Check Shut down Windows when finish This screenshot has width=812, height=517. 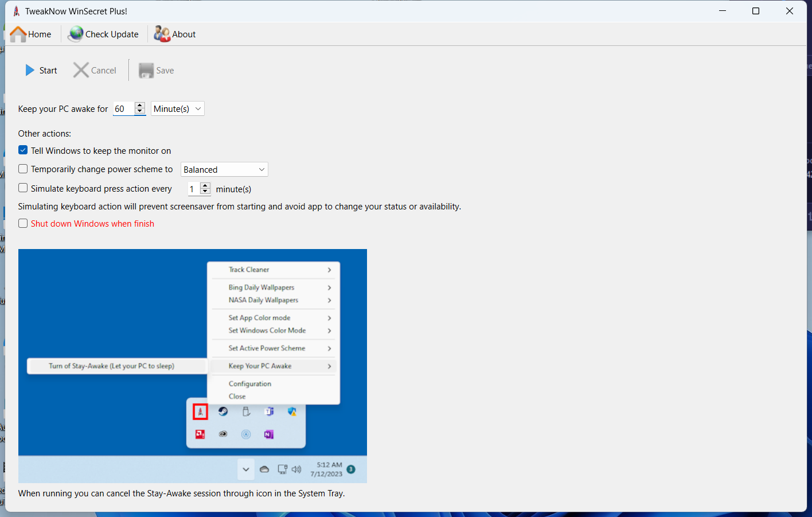[23, 224]
